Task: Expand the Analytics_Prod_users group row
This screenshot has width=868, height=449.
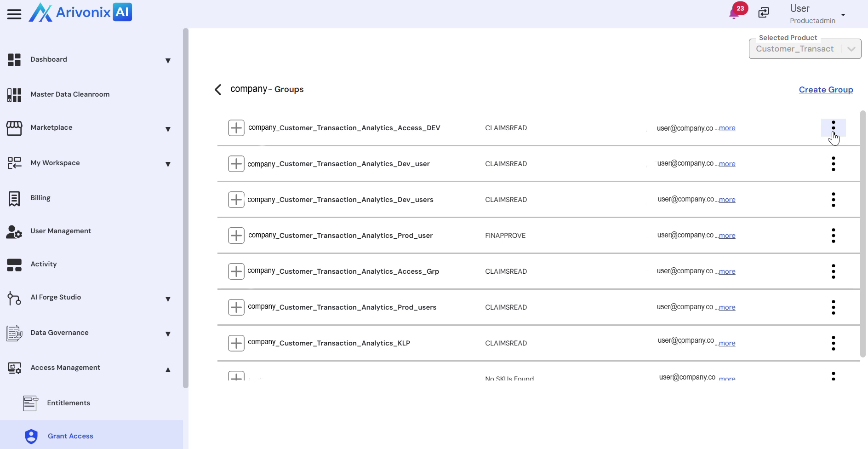Action: pos(236,307)
